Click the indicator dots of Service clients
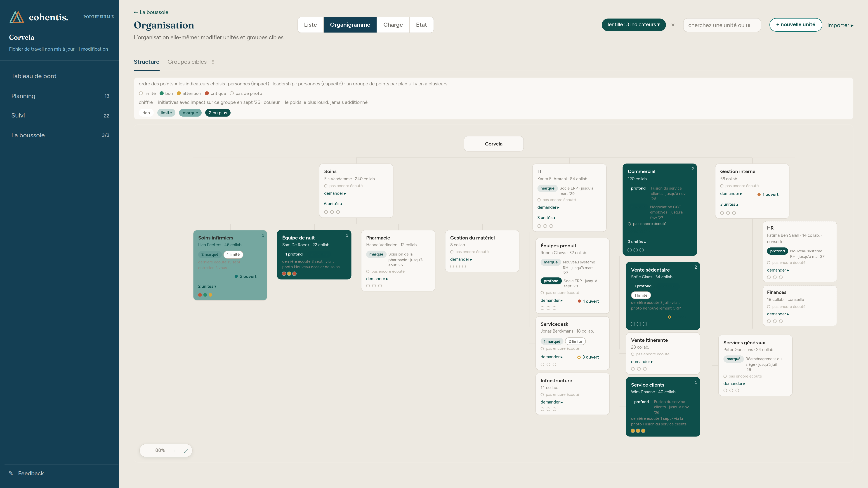 [638, 431]
